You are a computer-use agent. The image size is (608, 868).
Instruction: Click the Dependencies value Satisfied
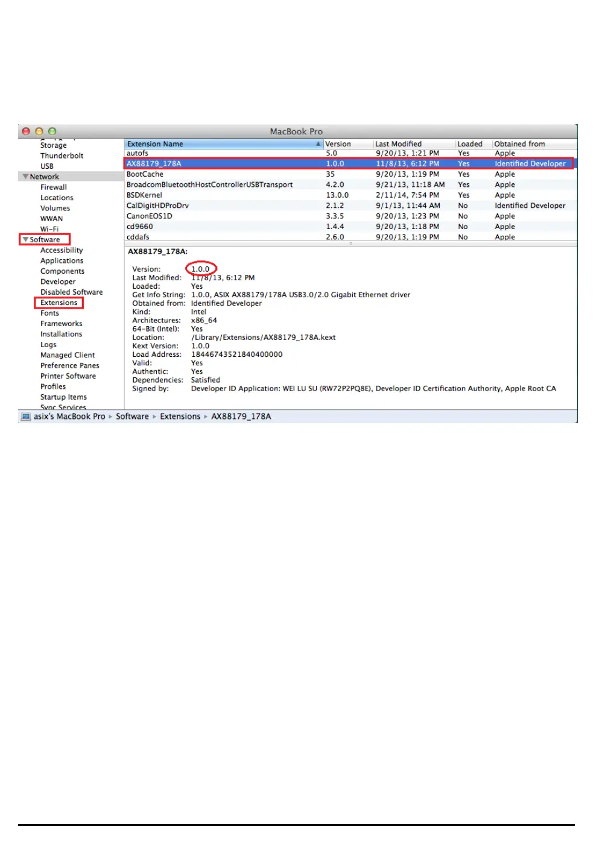(x=206, y=380)
